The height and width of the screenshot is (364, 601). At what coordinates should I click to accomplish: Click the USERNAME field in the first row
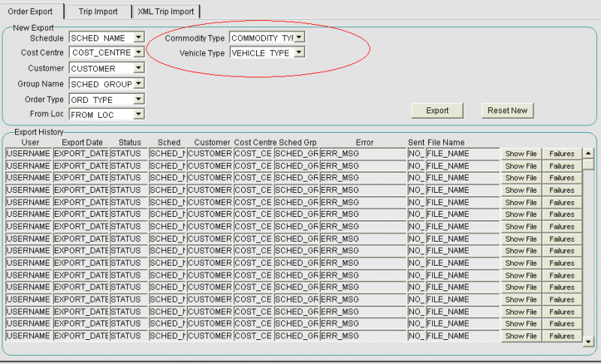click(29, 154)
